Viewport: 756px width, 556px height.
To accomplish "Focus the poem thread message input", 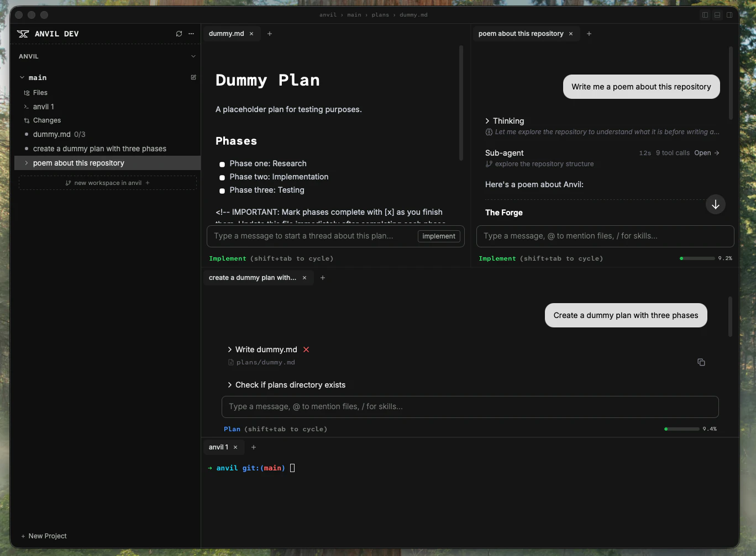I will tap(605, 236).
